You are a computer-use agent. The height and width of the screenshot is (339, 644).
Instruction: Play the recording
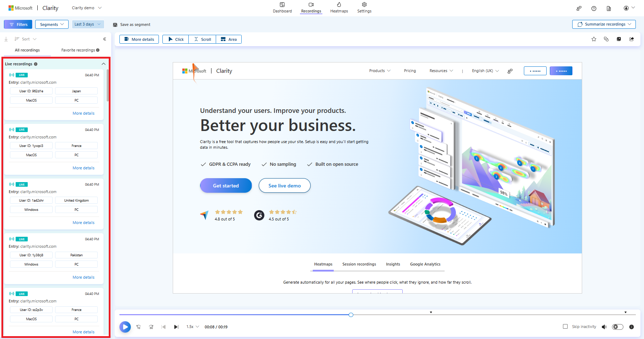pos(125,327)
